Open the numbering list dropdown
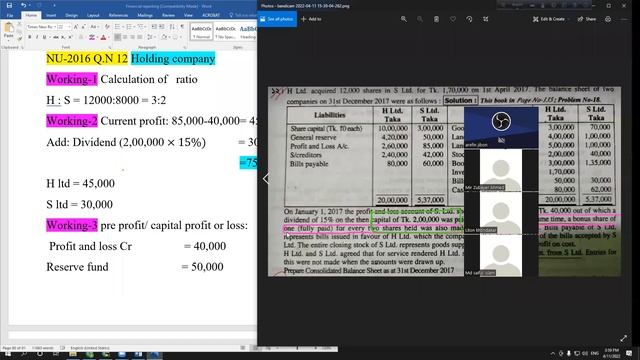This screenshot has height=360, width=640. 135,27
